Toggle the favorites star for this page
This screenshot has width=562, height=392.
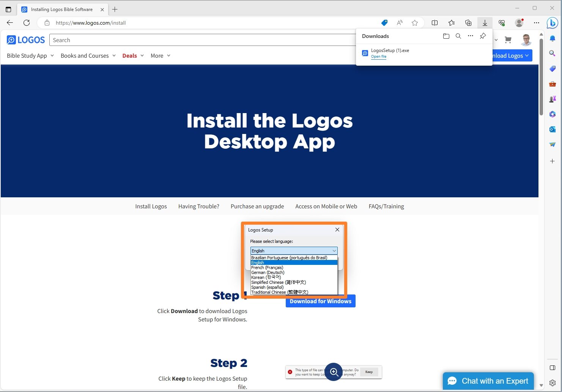(x=415, y=23)
